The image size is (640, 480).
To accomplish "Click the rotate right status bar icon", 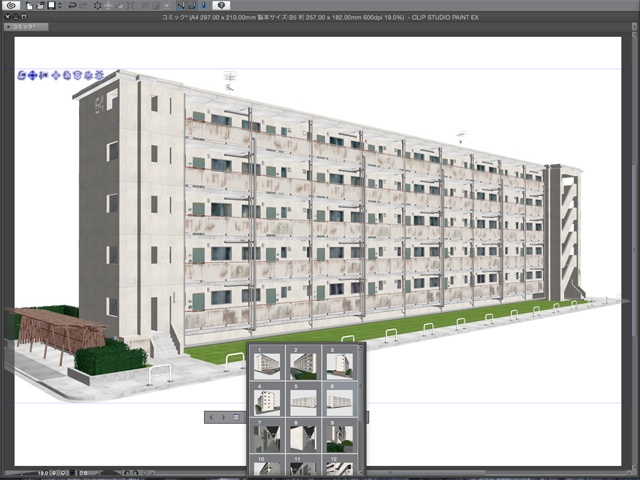I will point(136,473).
